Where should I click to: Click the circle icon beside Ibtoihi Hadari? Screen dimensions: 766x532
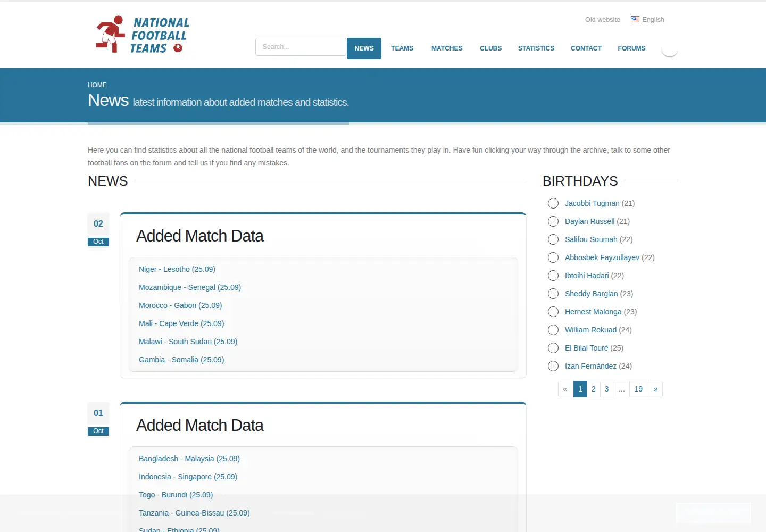tap(553, 276)
